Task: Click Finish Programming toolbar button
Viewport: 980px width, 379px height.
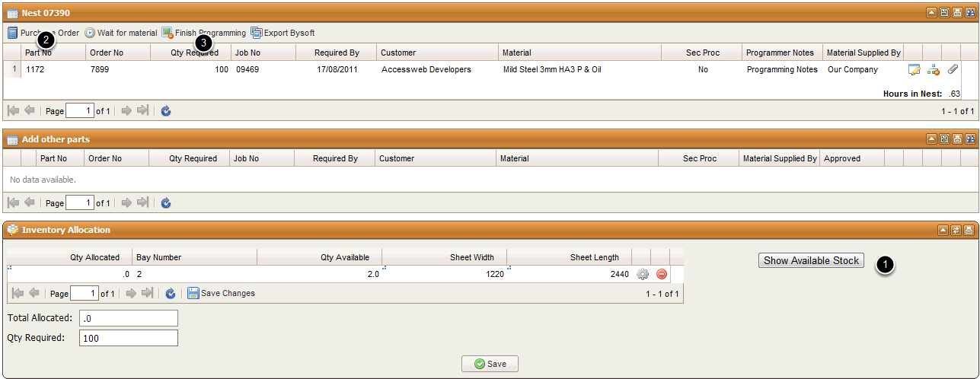Action: [203, 33]
